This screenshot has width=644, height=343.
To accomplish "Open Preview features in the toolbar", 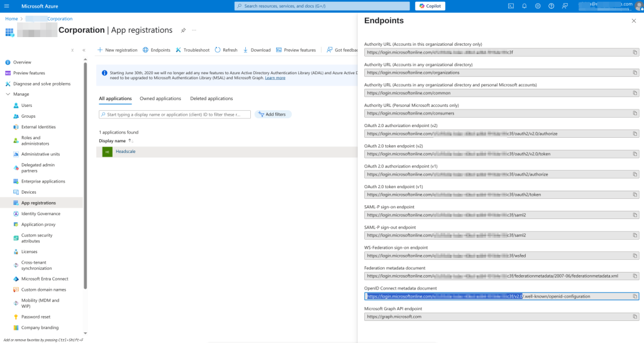I will point(296,50).
